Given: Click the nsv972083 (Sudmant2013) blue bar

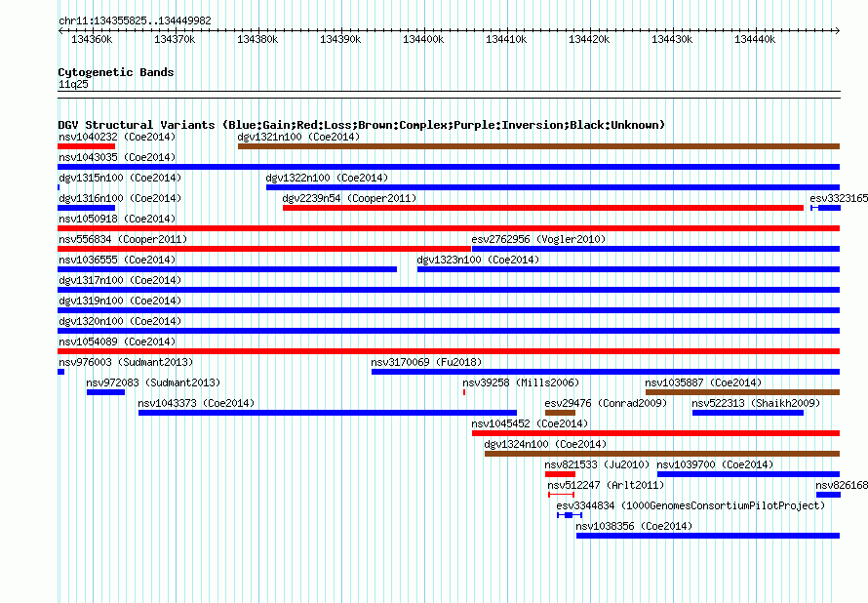Looking at the screenshot, I should pyautogui.click(x=105, y=392).
